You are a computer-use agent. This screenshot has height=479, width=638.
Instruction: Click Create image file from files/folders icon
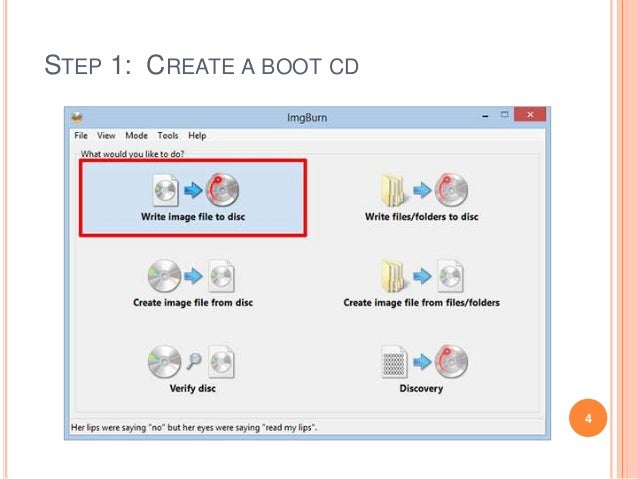pyautogui.click(x=422, y=276)
